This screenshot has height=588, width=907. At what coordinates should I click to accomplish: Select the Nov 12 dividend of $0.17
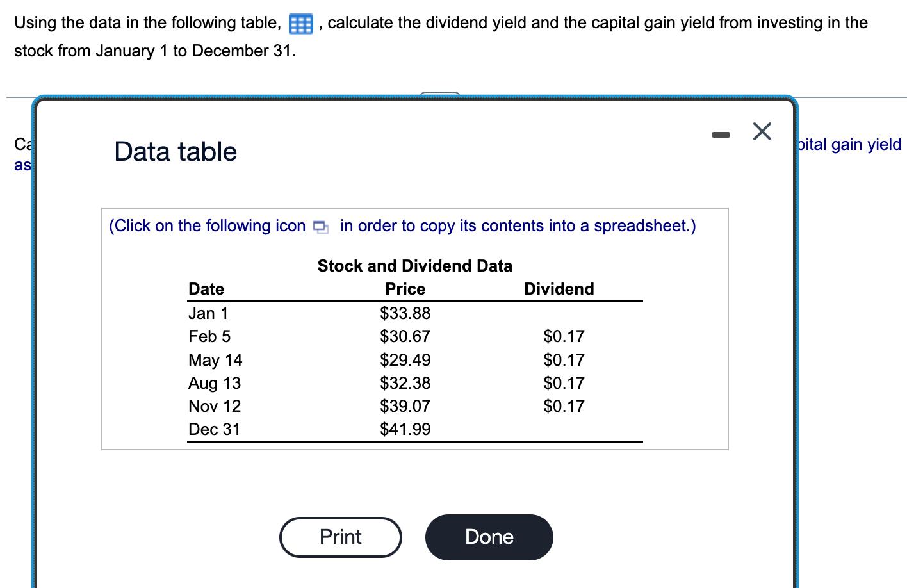click(564, 406)
